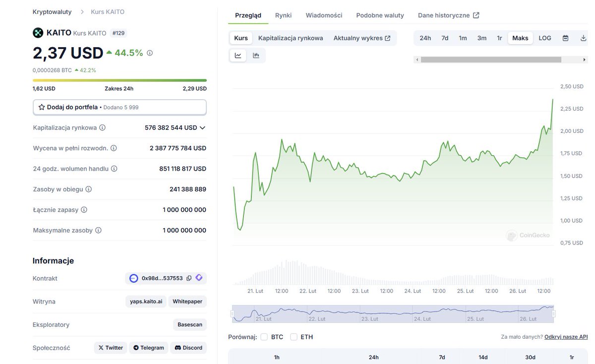Click the purple wallet icon beside contract
Screen dimensions: 595x364
(199, 278)
